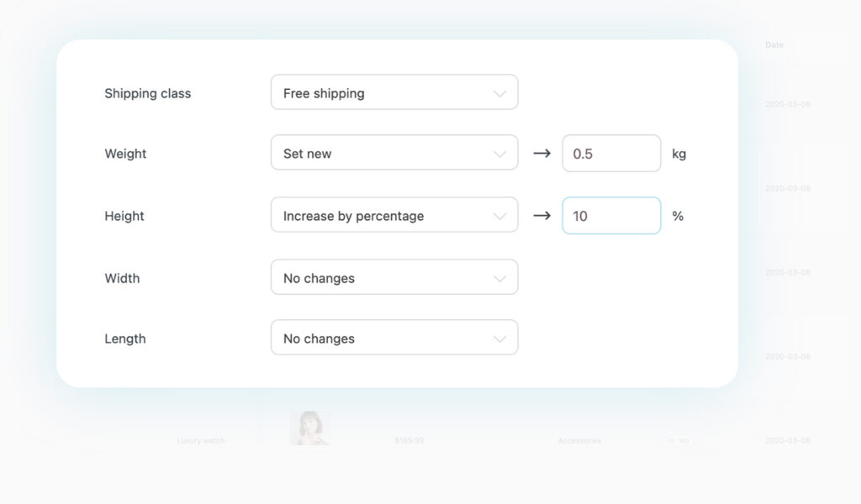This screenshot has width=861, height=504.
Task: Expand the Weight action dropdown showing Set new
Action: point(394,153)
